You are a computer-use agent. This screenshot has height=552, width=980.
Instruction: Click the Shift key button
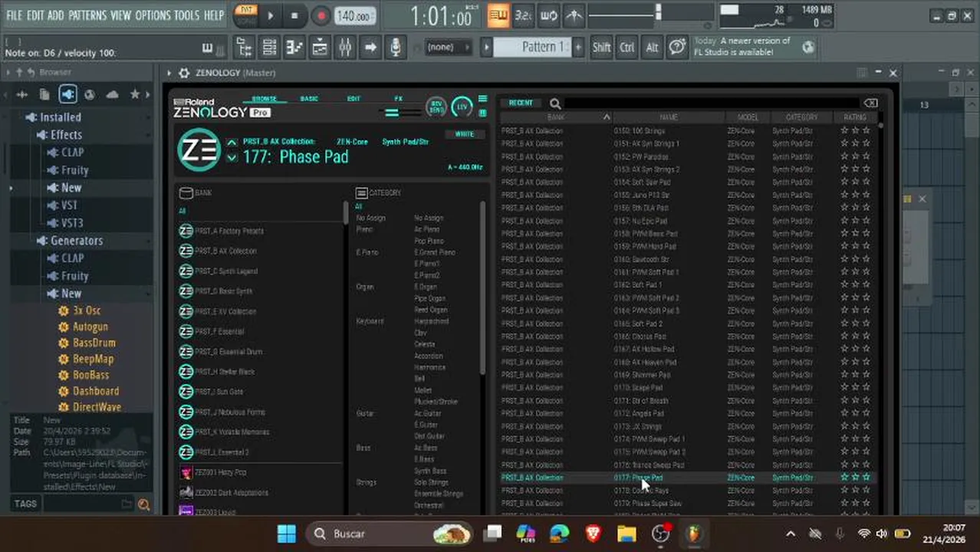pos(601,48)
